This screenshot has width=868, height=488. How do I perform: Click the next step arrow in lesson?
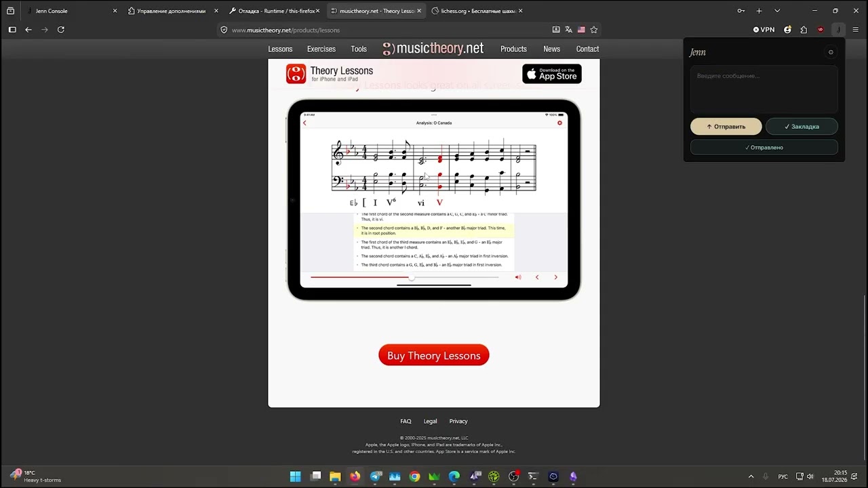pyautogui.click(x=556, y=277)
